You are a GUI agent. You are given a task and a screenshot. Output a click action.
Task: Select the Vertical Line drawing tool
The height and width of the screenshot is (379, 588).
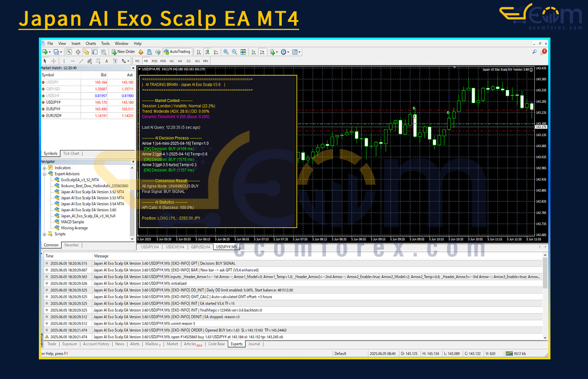(64, 61)
